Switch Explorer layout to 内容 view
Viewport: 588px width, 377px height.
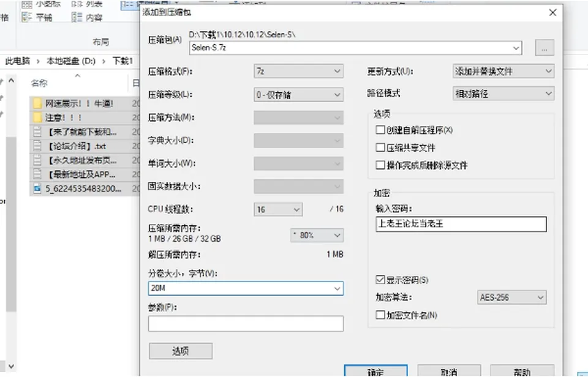click(x=87, y=17)
